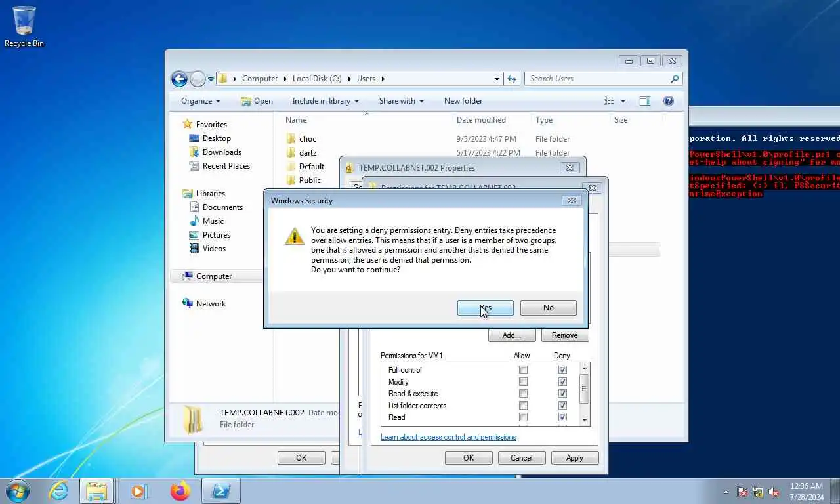Create a New folder
The height and width of the screenshot is (504, 840).
click(463, 101)
